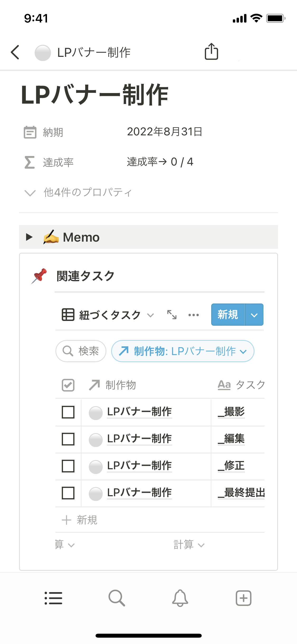
Task: Expand the Memo toggle triangle
Action: (x=29, y=237)
